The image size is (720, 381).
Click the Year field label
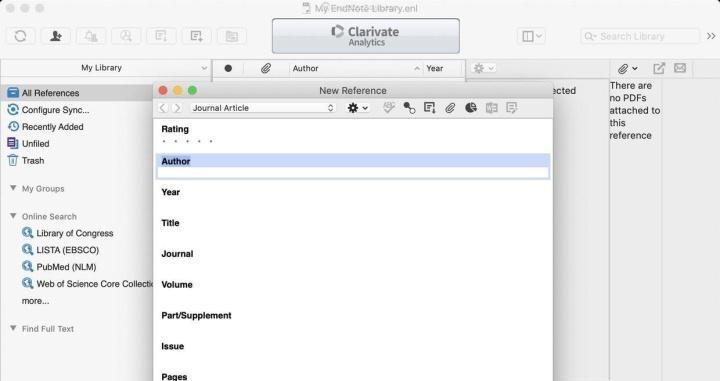(170, 192)
